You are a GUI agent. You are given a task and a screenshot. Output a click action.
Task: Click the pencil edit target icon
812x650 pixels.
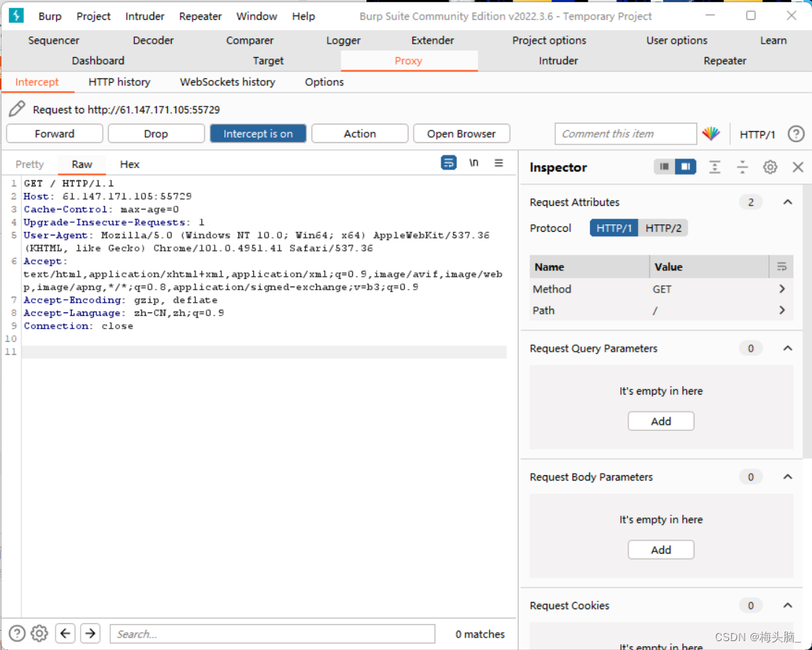16,110
